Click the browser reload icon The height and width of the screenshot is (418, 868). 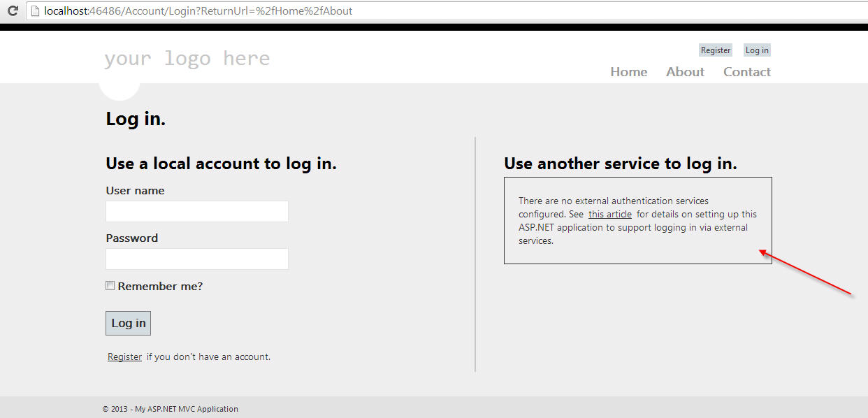coord(12,11)
